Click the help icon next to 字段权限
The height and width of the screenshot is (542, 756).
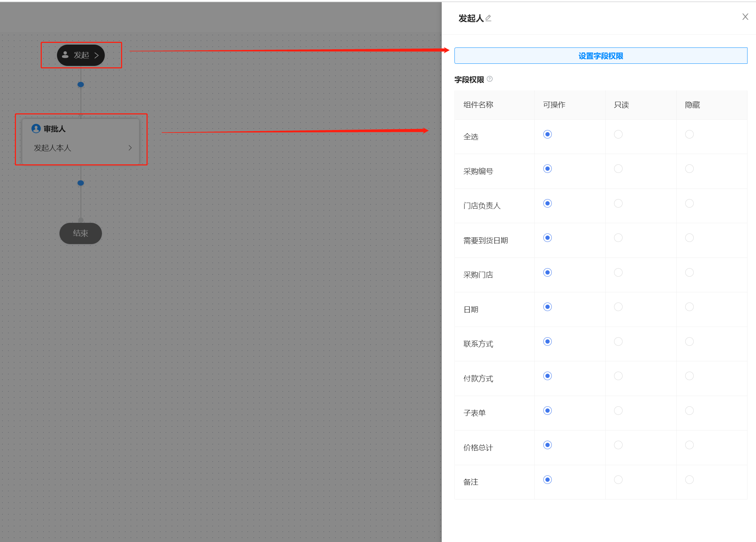pyautogui.click(x=490, y=79)
